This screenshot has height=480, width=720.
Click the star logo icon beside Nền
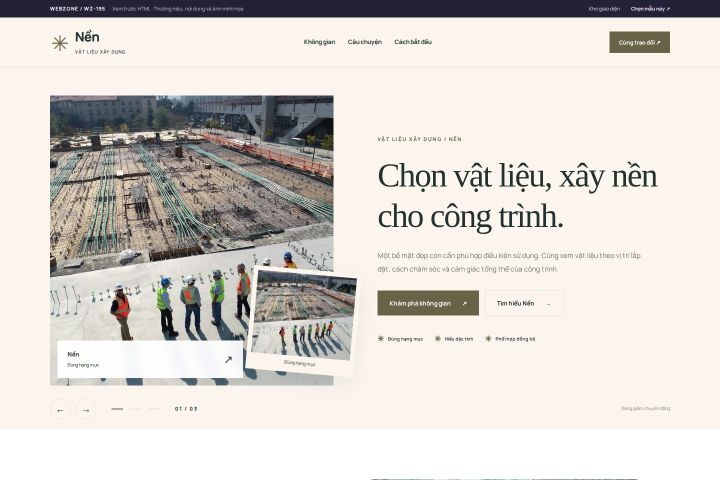pyautogui.click(x=60, y=43)
